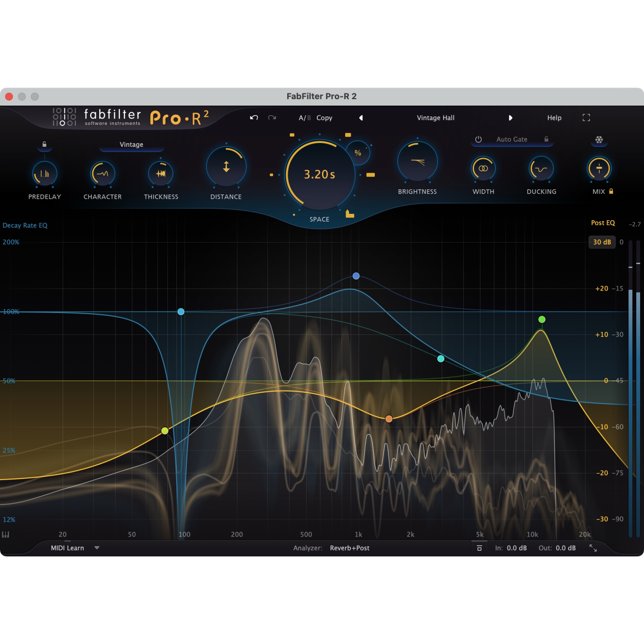The height and width of the screenshot is (644, 644).
Task: Select the Predelay knob icon
Action: point(45,173)
